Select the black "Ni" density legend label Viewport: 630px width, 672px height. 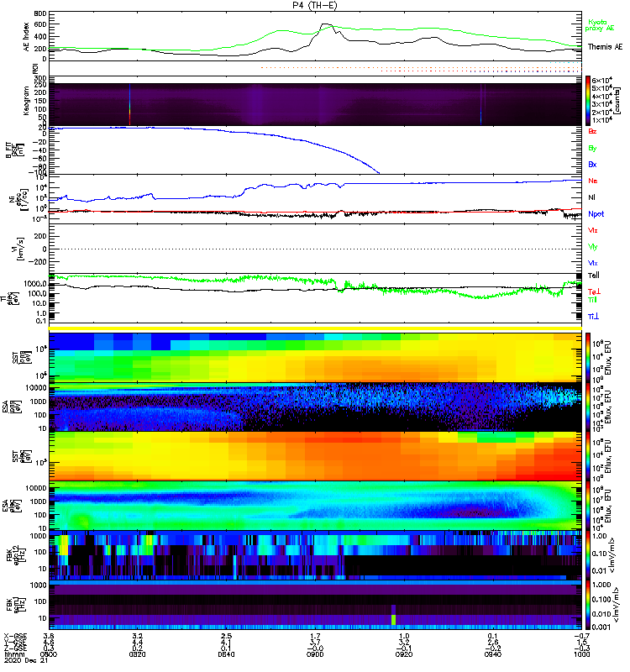click(x=592, y=197)
